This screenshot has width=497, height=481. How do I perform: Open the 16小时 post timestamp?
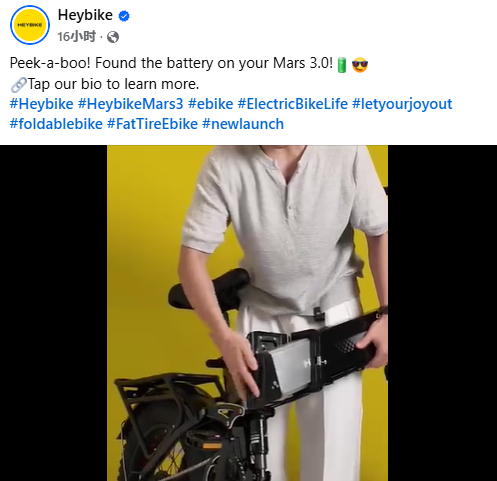[x=77, y=37]
